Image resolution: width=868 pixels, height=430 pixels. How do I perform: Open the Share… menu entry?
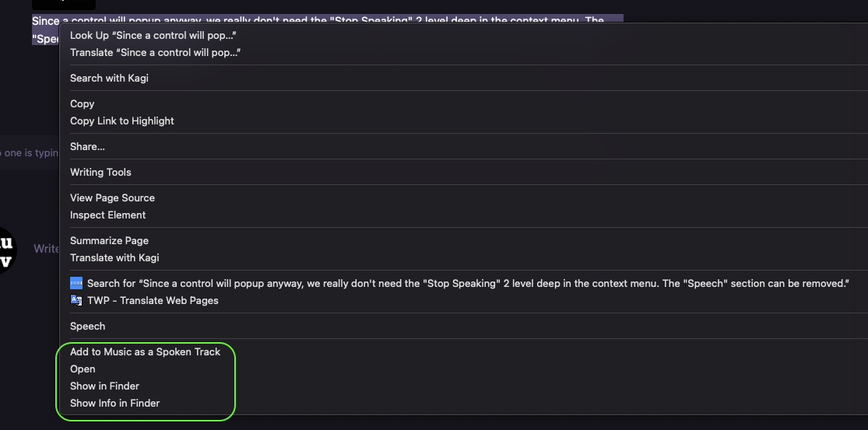coord(87,147)
